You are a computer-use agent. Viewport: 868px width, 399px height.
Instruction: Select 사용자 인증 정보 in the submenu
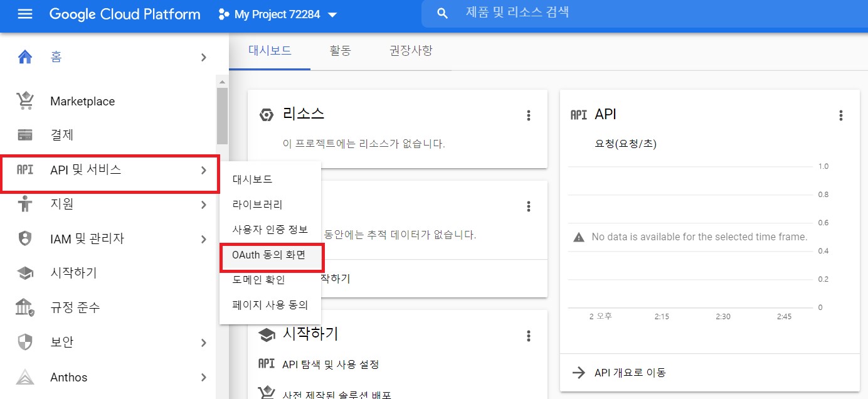pos(270,230)
